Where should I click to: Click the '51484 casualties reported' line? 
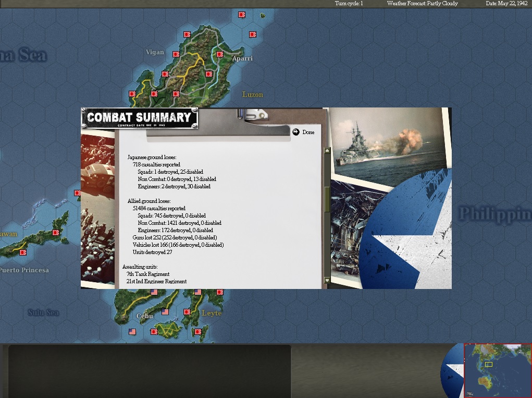coord(159,208)
